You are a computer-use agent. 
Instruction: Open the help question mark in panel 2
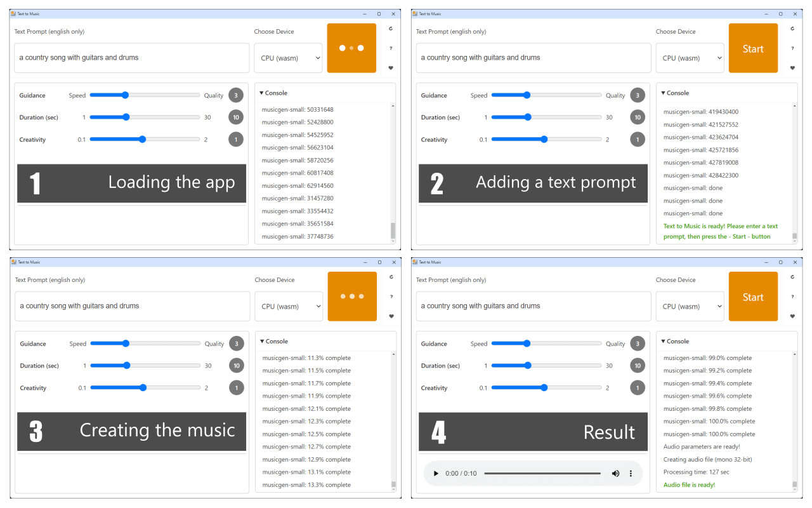pos(792,48)
